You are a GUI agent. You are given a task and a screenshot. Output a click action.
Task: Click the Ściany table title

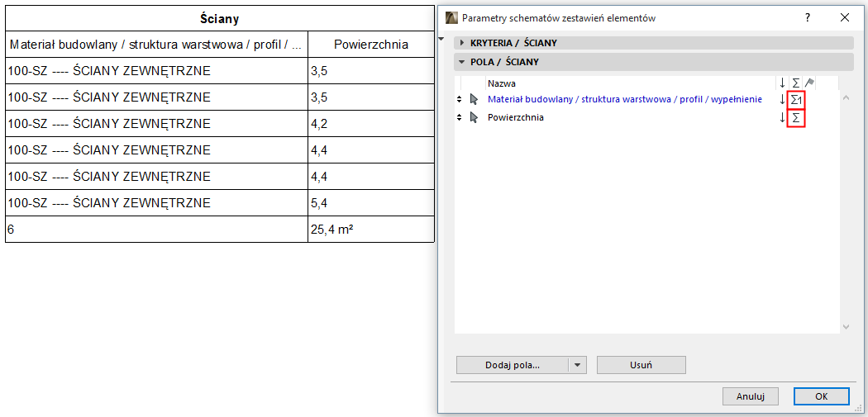(x=220, y=19)
